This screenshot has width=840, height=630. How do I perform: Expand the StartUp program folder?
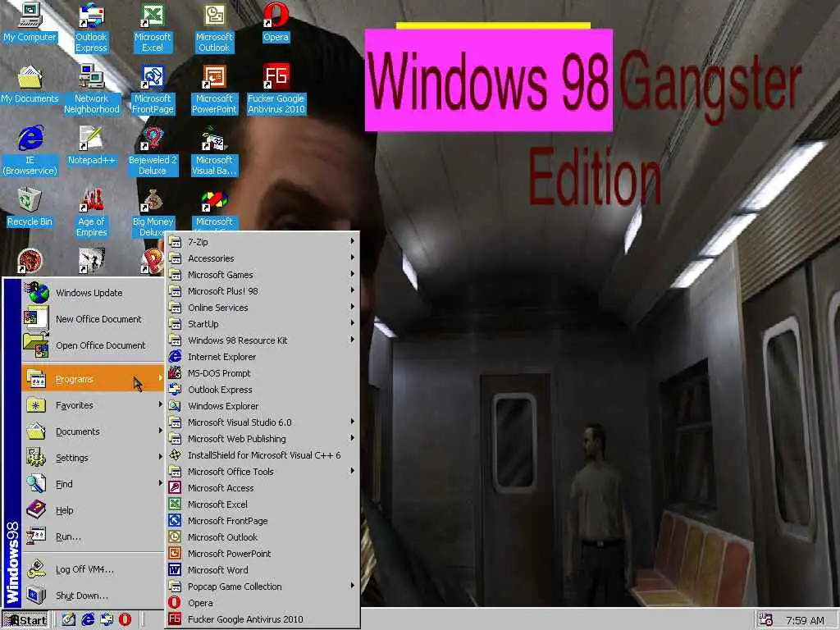(x=262, y=323)
